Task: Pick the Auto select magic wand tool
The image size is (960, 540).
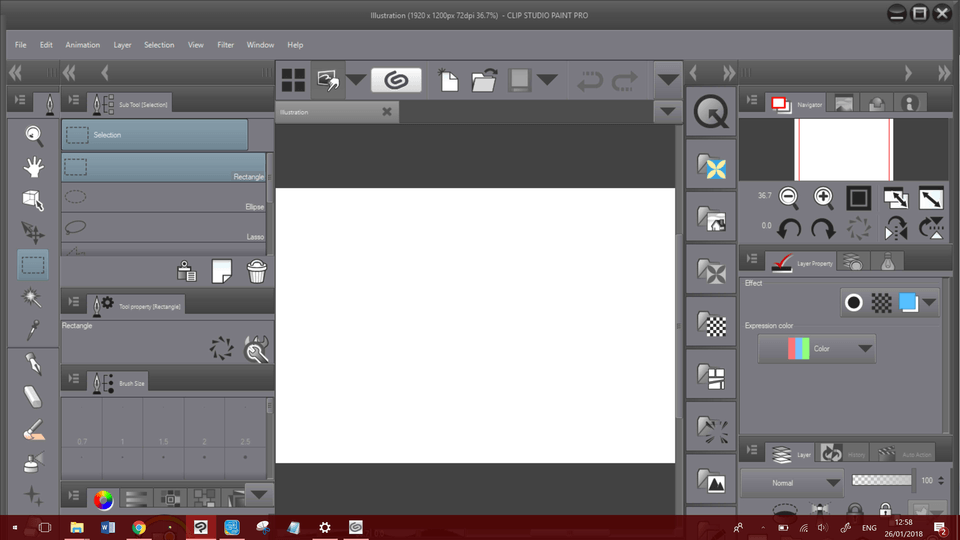Action: point(33,297)
